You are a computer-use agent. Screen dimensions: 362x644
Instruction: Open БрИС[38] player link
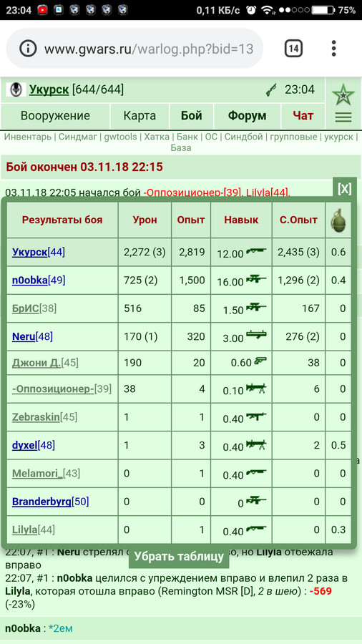pos(34,308)
